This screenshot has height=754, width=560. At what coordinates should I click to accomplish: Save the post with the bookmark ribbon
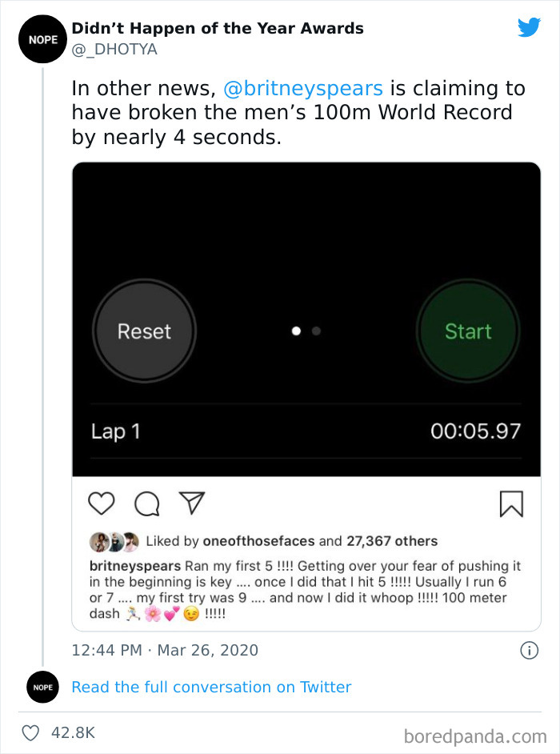pyautogui.click(x=512, y=503)
